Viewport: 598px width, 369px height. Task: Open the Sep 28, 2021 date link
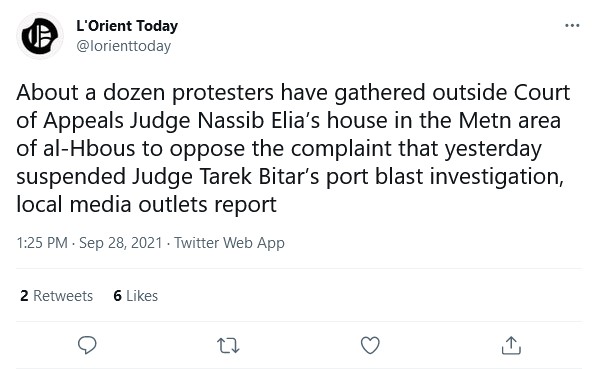click(x=121, y=243)
